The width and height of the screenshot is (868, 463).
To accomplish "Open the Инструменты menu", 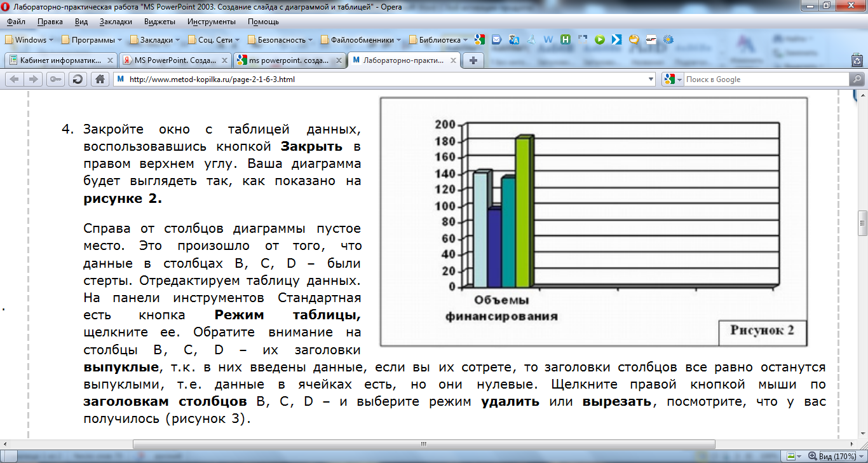I will tap(212, 22).
